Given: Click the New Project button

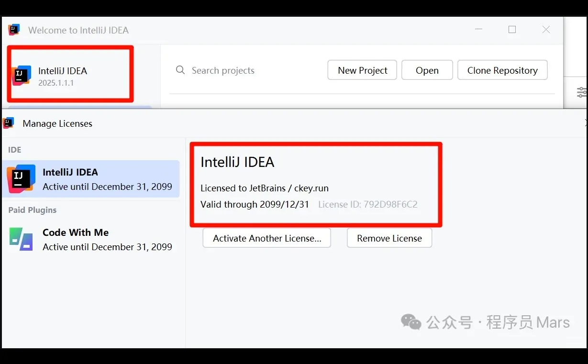Looking at the screenshot, I should pyautogui.click(x=362, y=70).
